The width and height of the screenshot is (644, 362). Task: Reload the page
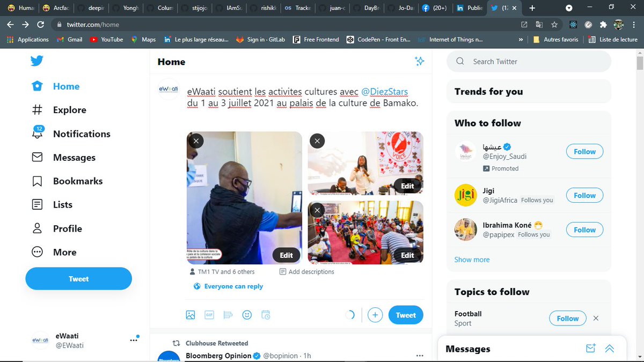point(40,25)
